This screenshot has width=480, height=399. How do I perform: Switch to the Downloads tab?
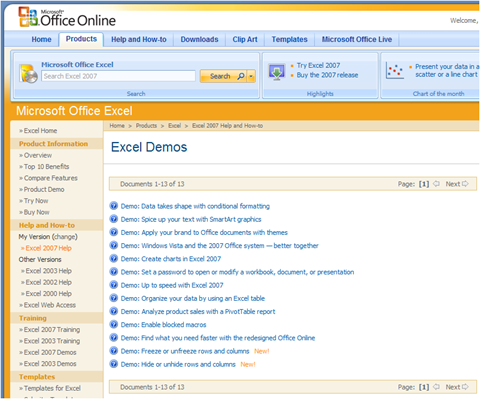(199, 39)
